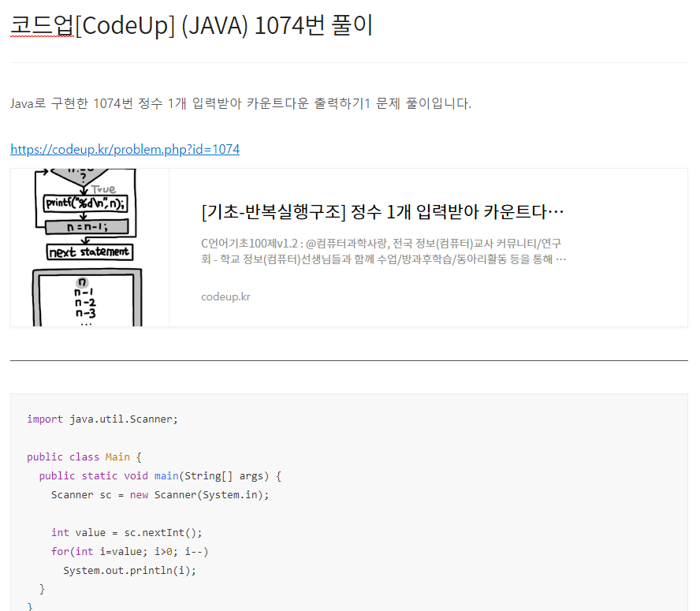Viewport: 700px width, 611px height.
Task: Open the link card title starting with [기초-반복실행구조]
Action: tap(382, 212)
